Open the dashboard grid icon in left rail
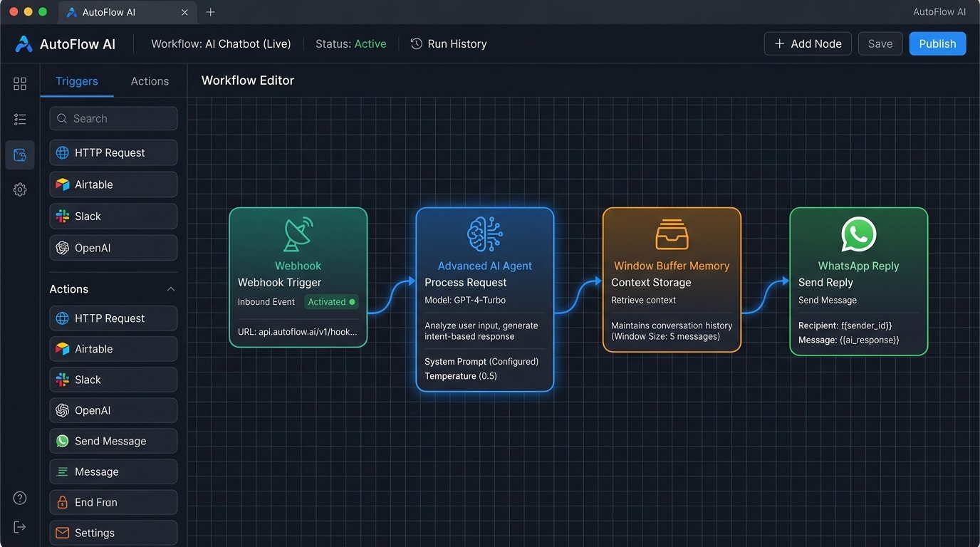The height and width of the screenshot is (547, 980). [20, 84]
